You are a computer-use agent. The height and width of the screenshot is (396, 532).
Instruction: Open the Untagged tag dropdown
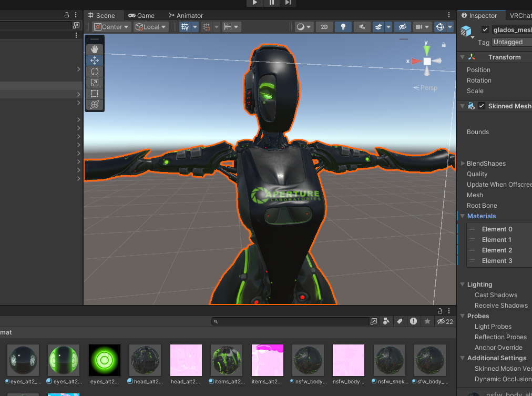511,42
